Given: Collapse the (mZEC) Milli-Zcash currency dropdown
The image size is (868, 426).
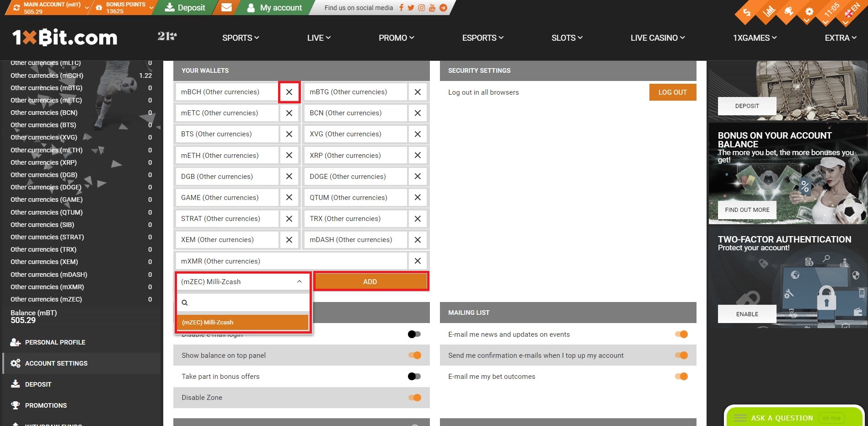Looking at the screenshot, I should [x=299, y=282].
